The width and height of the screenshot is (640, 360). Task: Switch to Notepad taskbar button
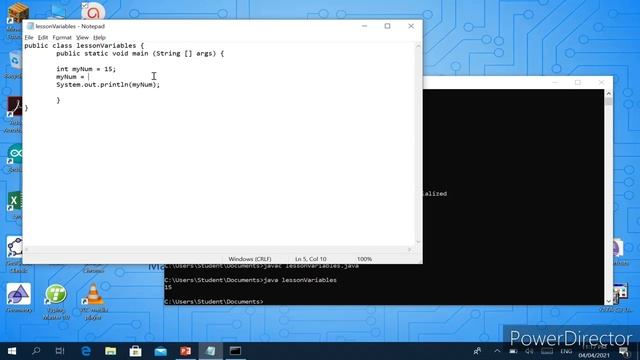tap(211, 351)
